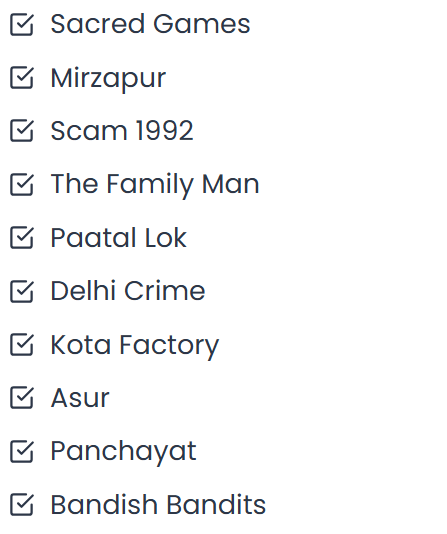Click the Paatal Lok text label
This screenshot has height=534, width=447.
[x=118, y=237]
